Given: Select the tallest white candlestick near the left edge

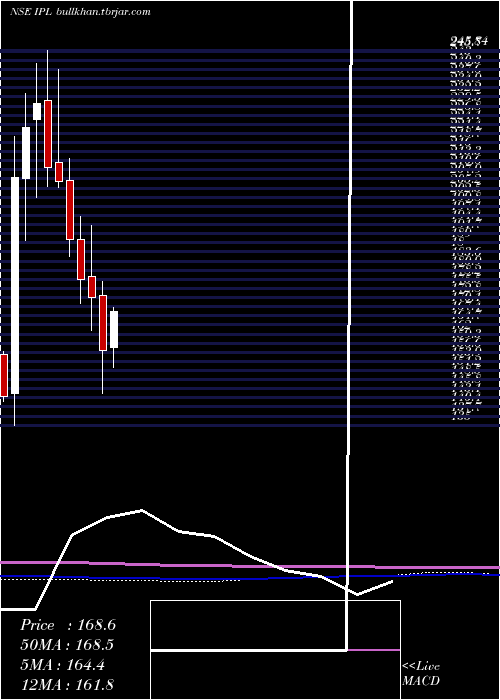Looking at the screenshot, I should [x=15, y=285].
